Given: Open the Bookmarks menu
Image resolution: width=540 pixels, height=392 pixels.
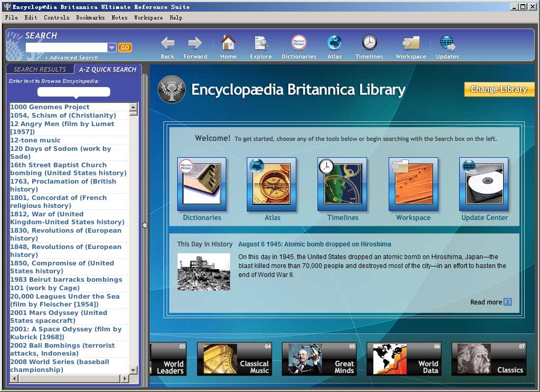Looking at the screenshot, I should pos(90,17).
